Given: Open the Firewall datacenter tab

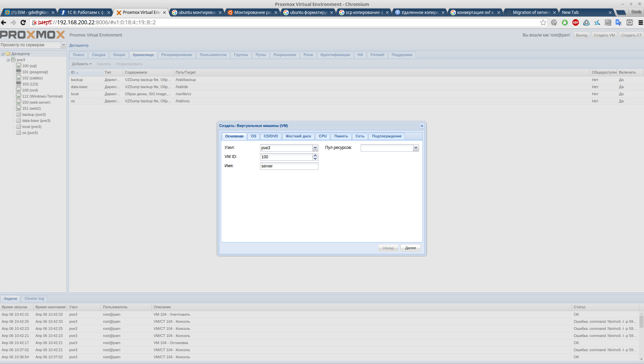Looking at the screenshot, I should click(x=377, y=55).
